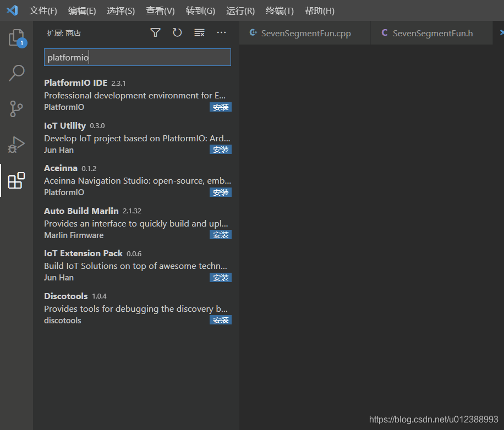The width and height of the screenshot is (504, 430).
Task: Click the C header icon on SevenSegmentFun.h tab
Action: tap(384, 32)
